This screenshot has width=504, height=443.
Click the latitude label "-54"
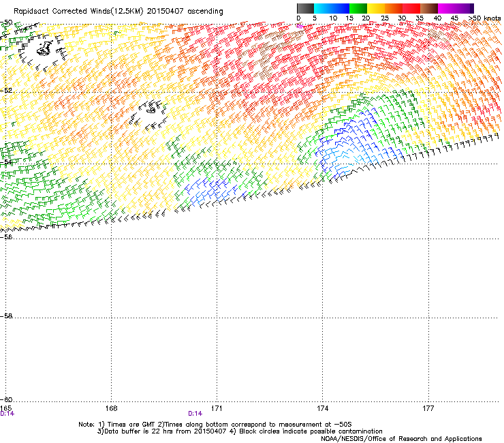pos(6,162)
